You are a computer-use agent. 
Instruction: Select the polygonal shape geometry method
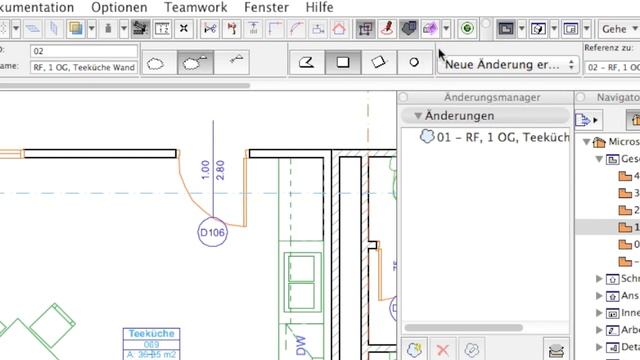pos(307,62)
